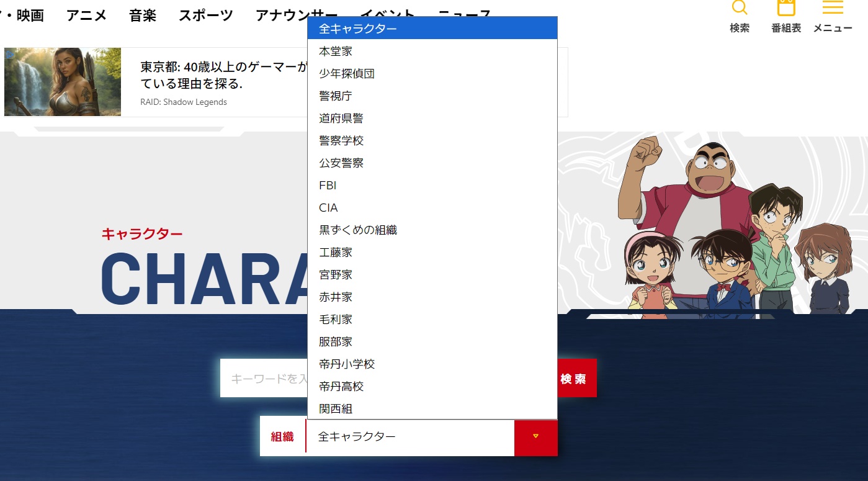Select the FBI option
This screenshot has height=481, width=868.
tap(328, 186)
